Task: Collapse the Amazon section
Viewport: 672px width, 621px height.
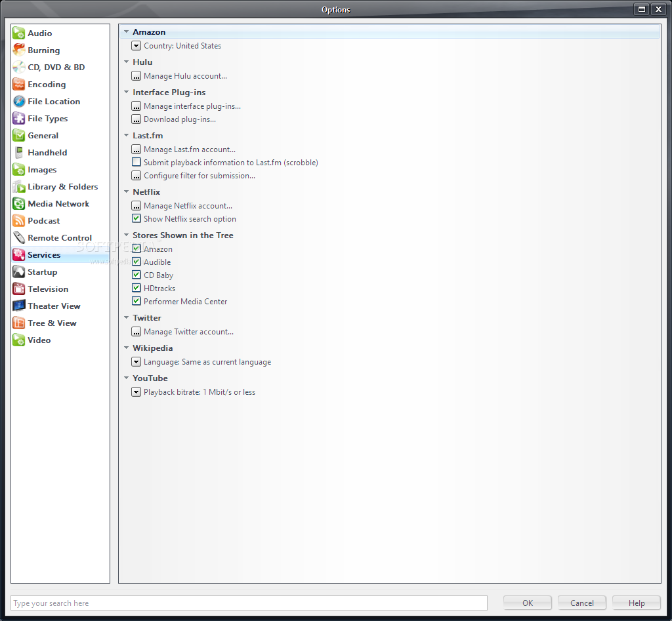Action: click(127, 31)
